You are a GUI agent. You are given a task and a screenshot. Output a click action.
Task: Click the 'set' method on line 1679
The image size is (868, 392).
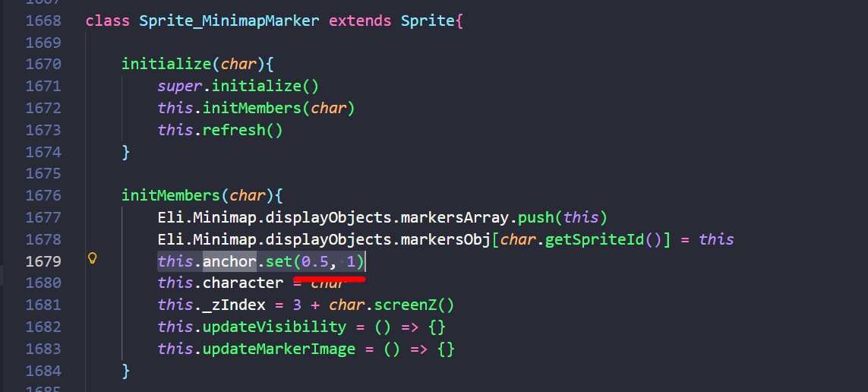279,261
